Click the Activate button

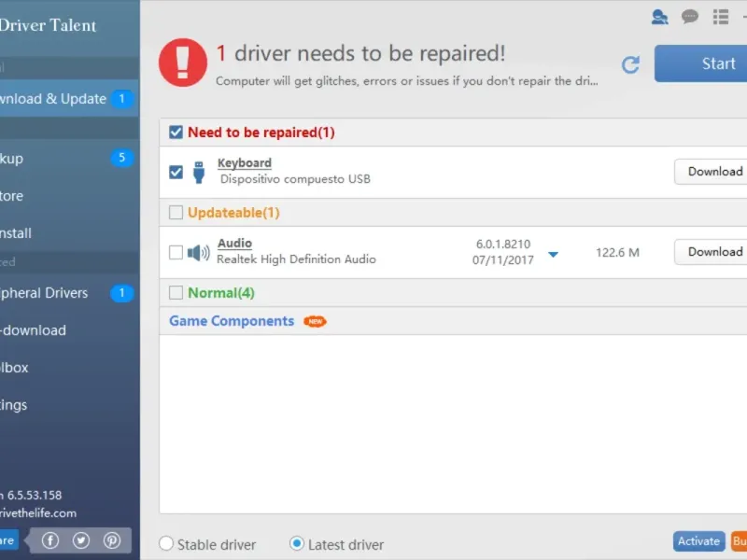pyautogui.click(x=698, y=541)
